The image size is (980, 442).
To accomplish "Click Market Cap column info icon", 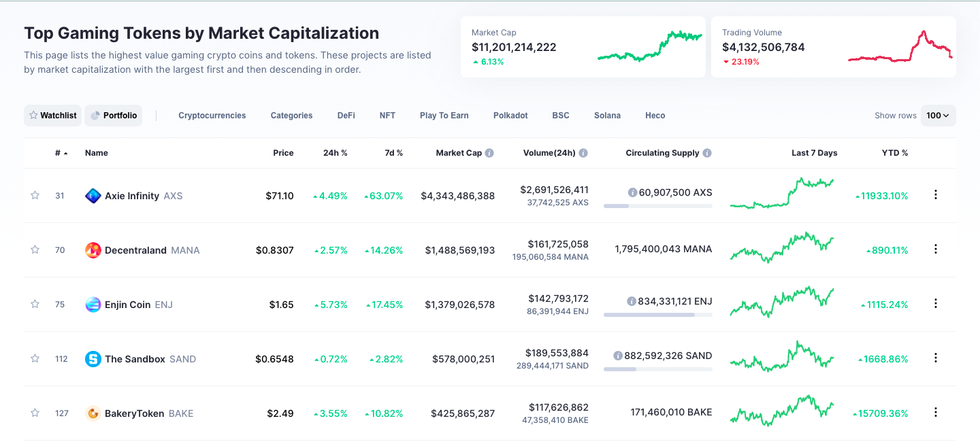I will click(x=489, y=153).
